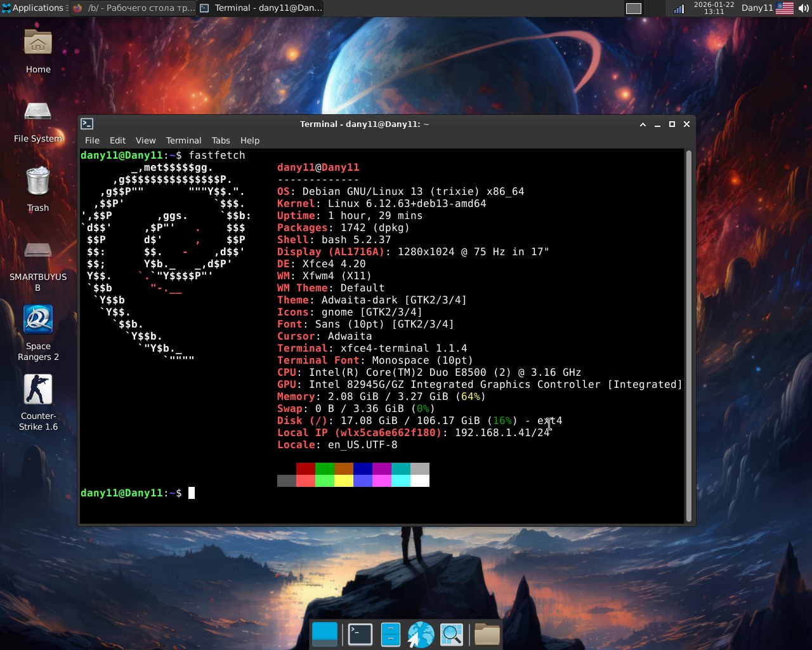Click the "Uptime: 1 hour, 29 mins" line
The width and height of the screenshot is (812, 650).
click(x=350, y=216)
